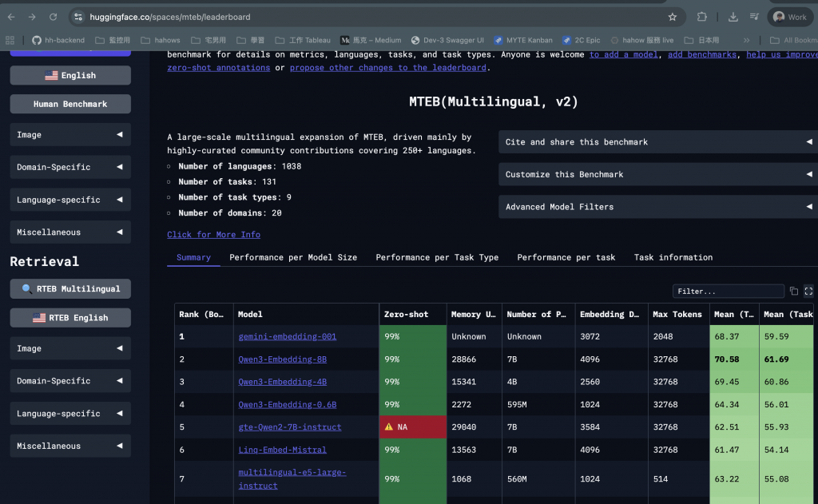This screenshot has width=818, height=504.
Task: Sort by the Model column header
Action: [x=306, y=314]
